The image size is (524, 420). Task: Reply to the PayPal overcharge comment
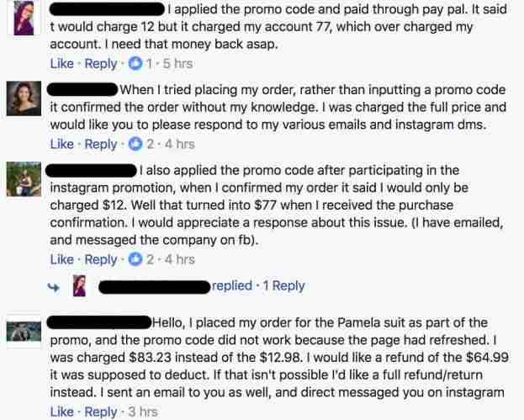point(101,63)
